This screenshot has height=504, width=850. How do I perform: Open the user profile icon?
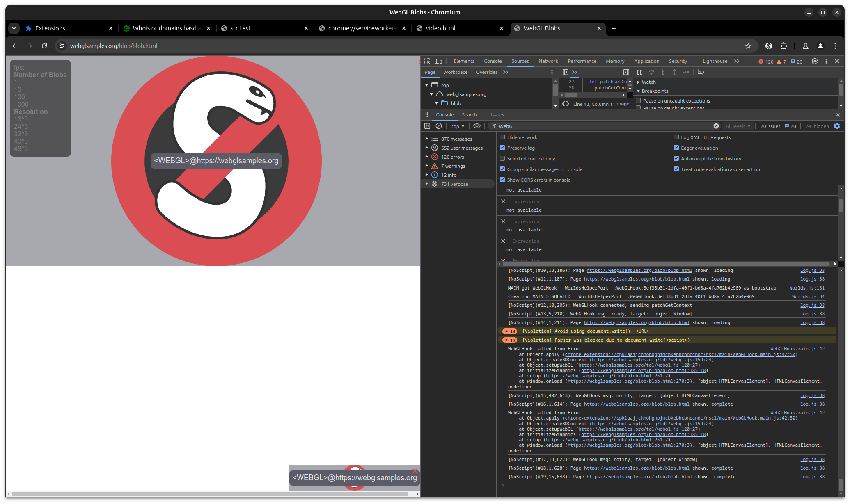coord(820,46)
